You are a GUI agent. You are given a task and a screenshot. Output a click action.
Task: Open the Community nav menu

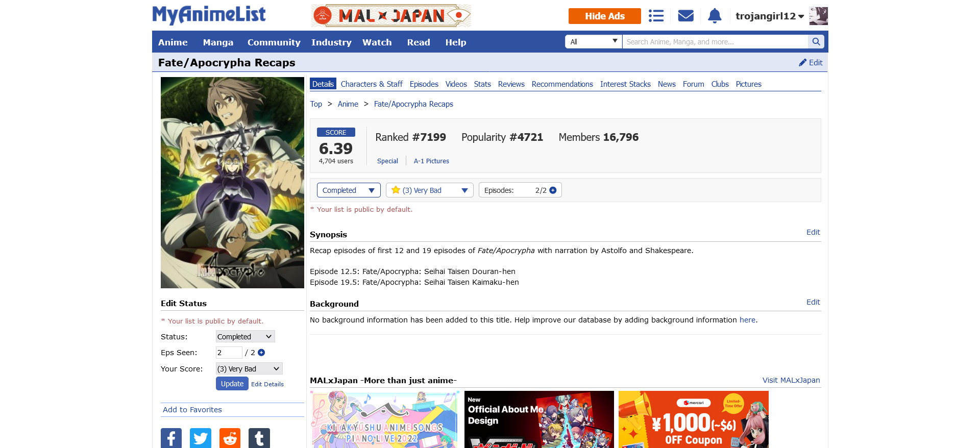pyautogui.click(x=274, y=42)
